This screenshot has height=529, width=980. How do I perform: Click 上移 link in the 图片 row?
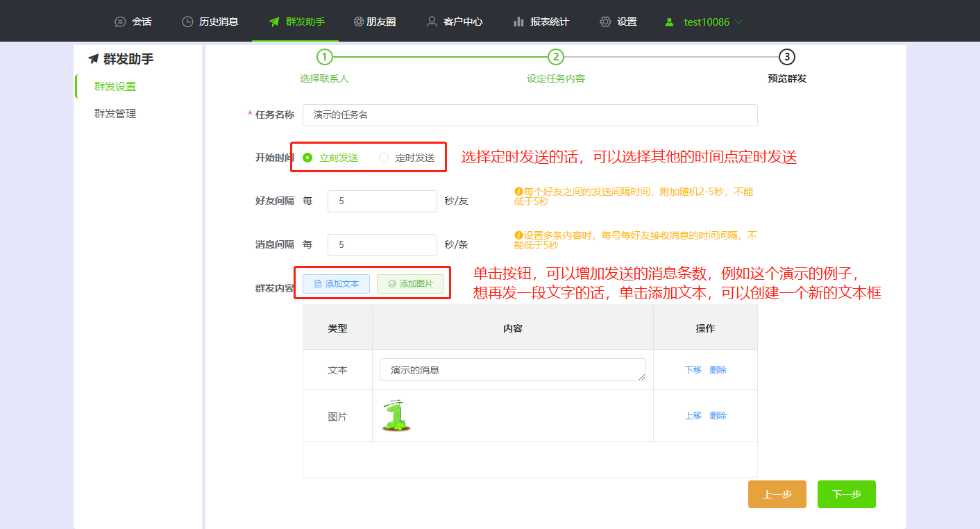click(x=693, y=416)
